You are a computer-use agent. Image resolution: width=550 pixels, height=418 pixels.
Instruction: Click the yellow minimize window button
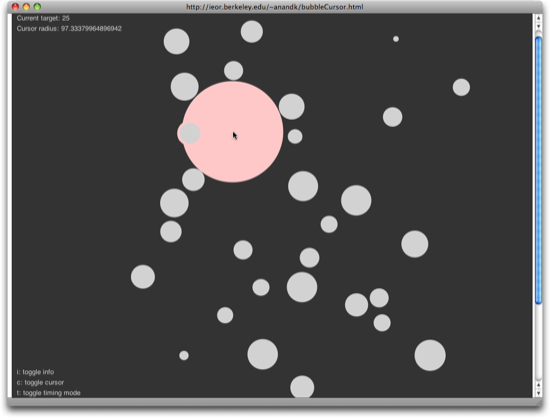[26, 7]
